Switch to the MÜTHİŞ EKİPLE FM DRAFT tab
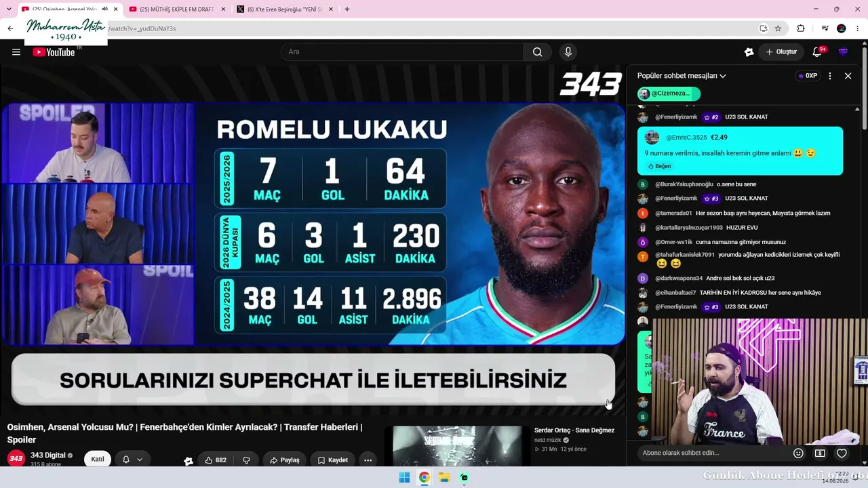This screenshot has height=488, width=868. pyautogui.click(x=175, y=9)
